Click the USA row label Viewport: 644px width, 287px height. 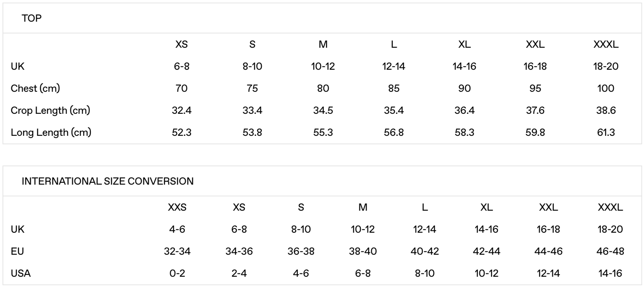pyautogui.click(x=21, y=273)
